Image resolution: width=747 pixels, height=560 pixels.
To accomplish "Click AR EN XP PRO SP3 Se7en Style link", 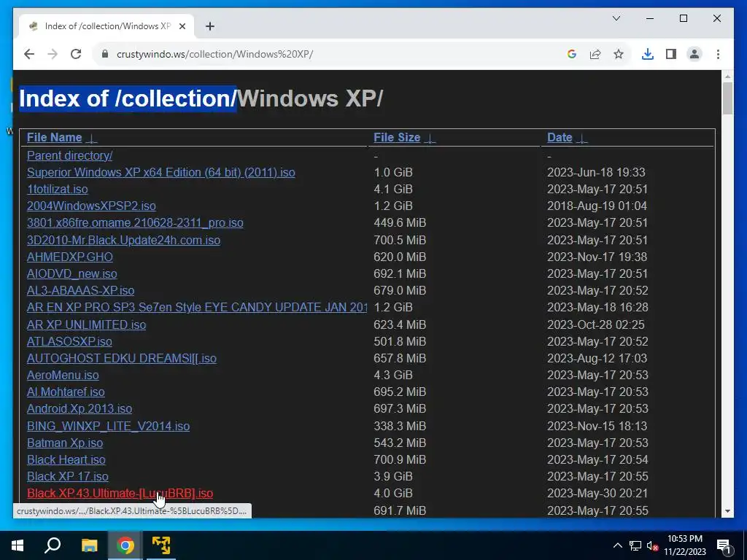I will 197,308.
